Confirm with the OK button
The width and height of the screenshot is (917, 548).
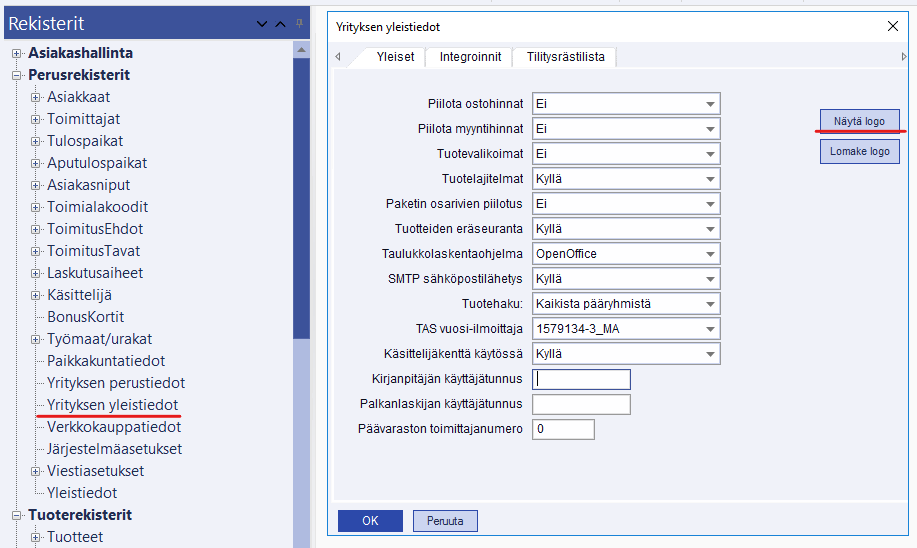click(x=370, y=521)
